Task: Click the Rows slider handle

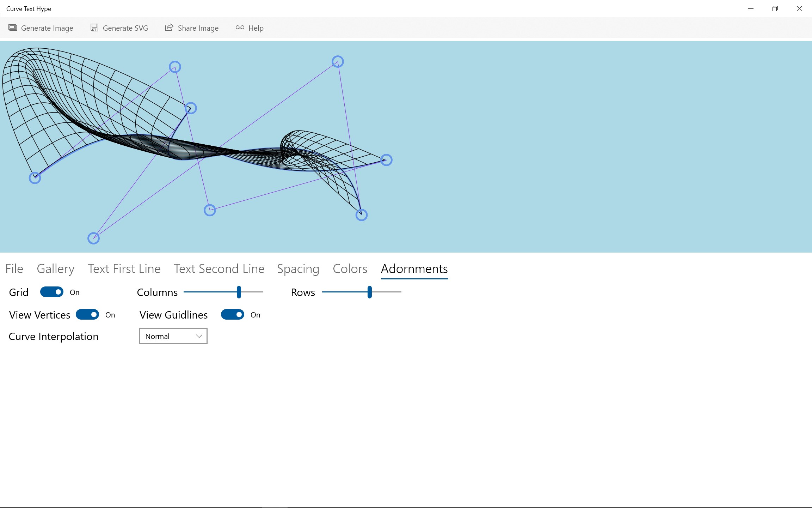Action: coord(369,292)
